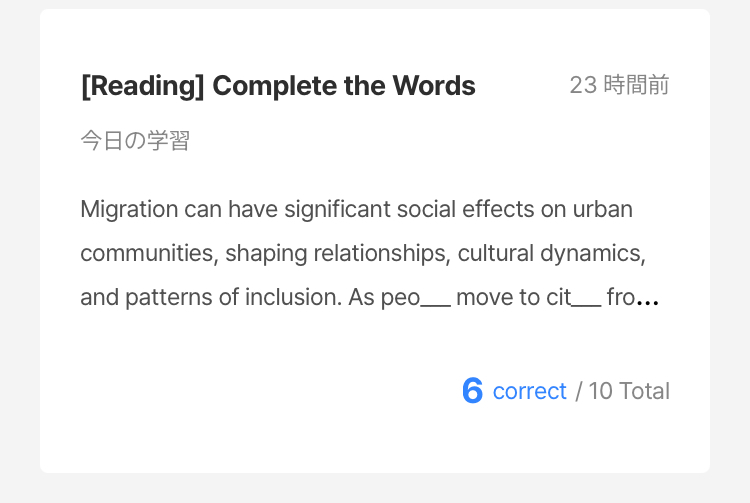Click the passage line starting "Migration can have"
The width and height of the screenshot is (750, 503).
(x=356, y=210)
